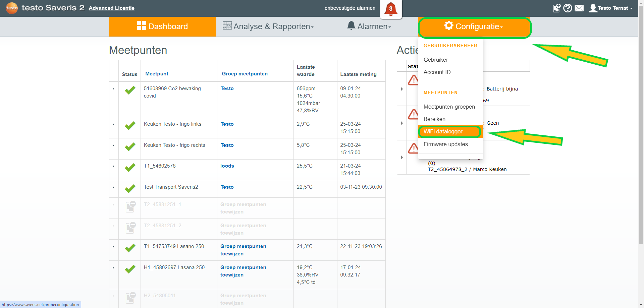Select Gebruiker from Configuratie menu
The image size is (644, 308).
436,60
